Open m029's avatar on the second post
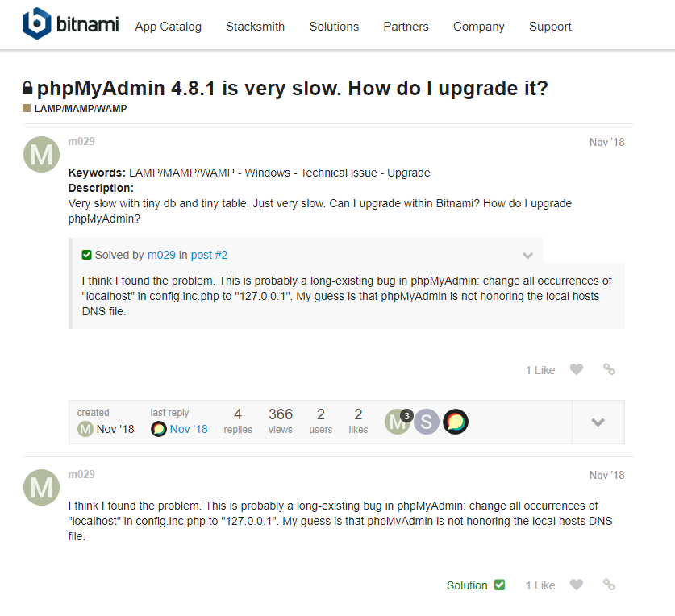This screenshot has height=616, width=675. click(41, 487)
